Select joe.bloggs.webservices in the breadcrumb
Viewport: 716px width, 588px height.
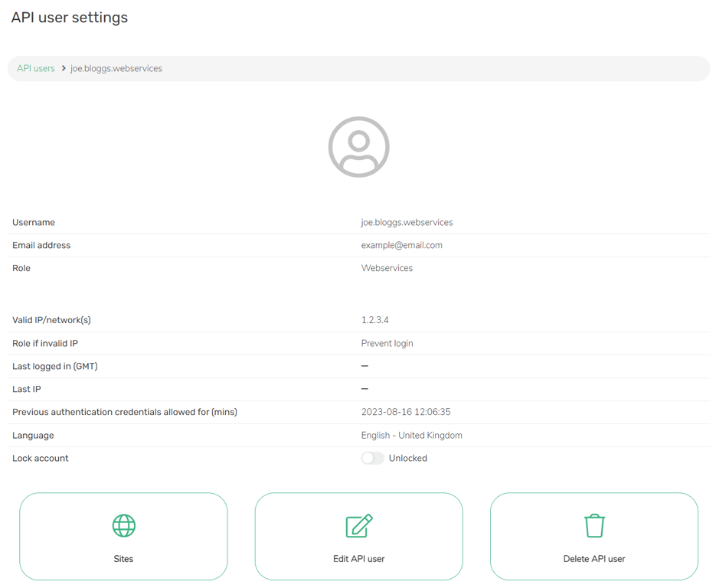tap(116, 68)
